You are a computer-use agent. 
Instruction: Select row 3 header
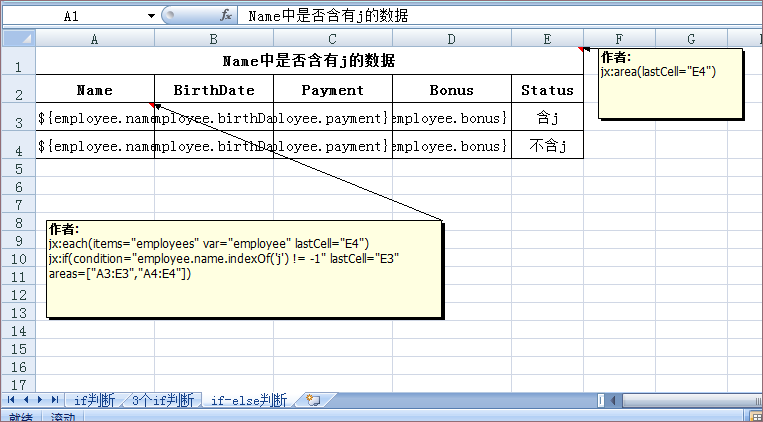(x=18, y=118)
